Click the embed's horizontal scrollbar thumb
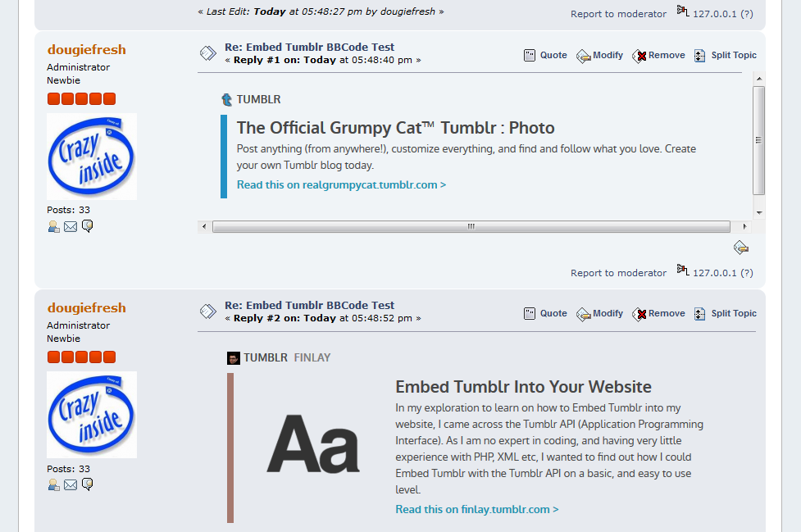The width and height of the screenshot is (801, 532). point(471,226)
